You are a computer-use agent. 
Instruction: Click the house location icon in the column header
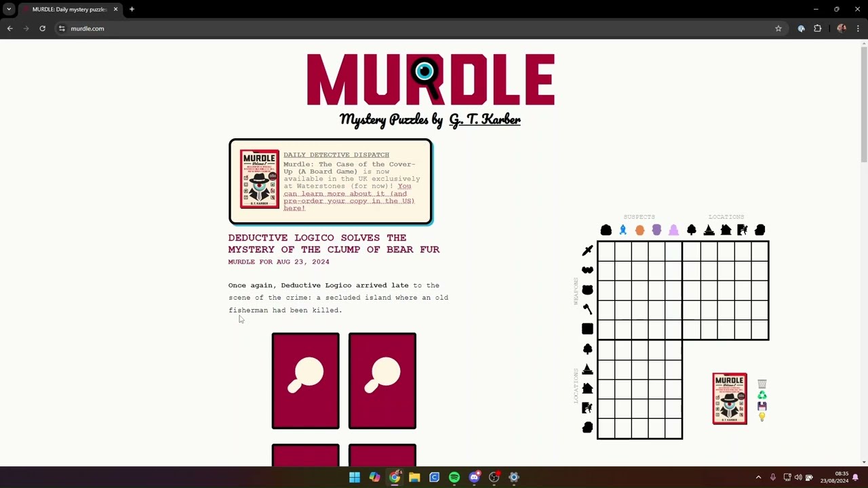point(726,230)
